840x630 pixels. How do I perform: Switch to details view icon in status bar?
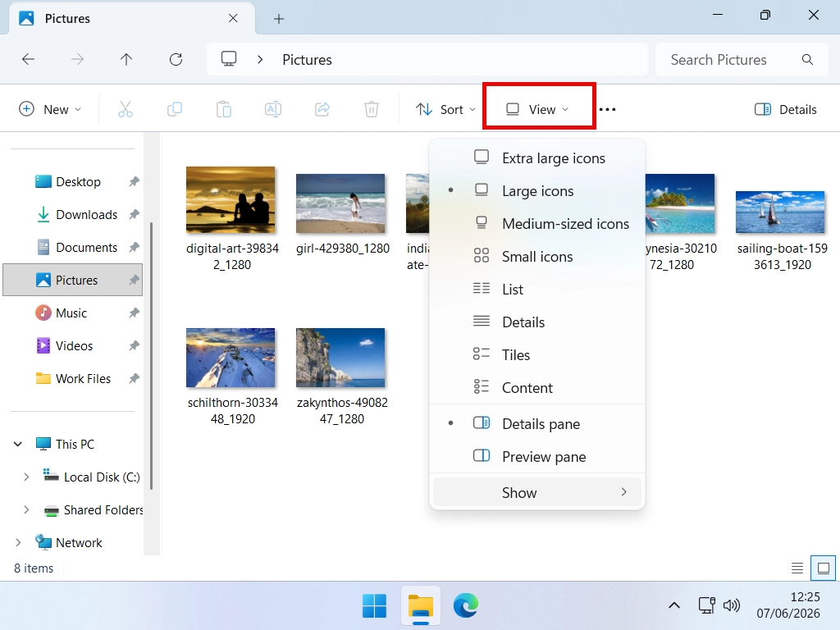[x=797, y=568]
